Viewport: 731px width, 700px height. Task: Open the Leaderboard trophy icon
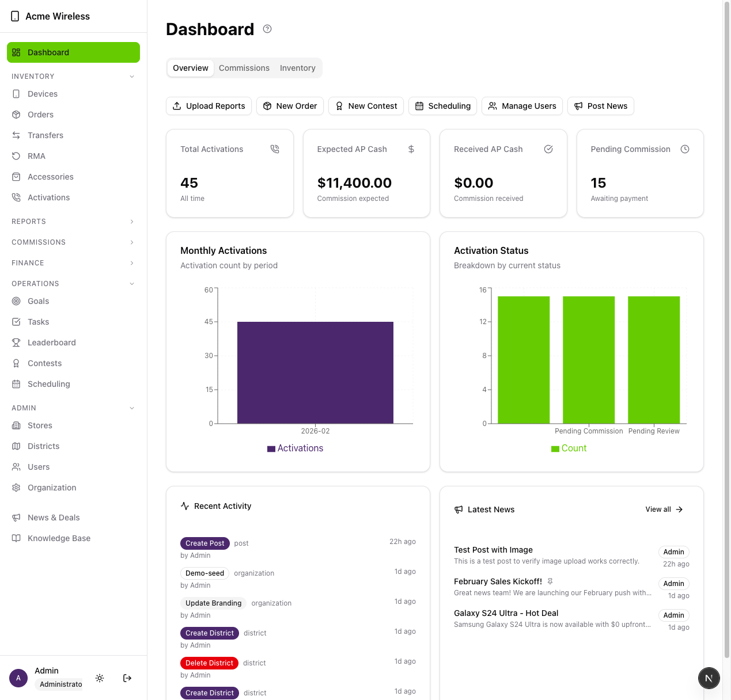coord(17,343)
